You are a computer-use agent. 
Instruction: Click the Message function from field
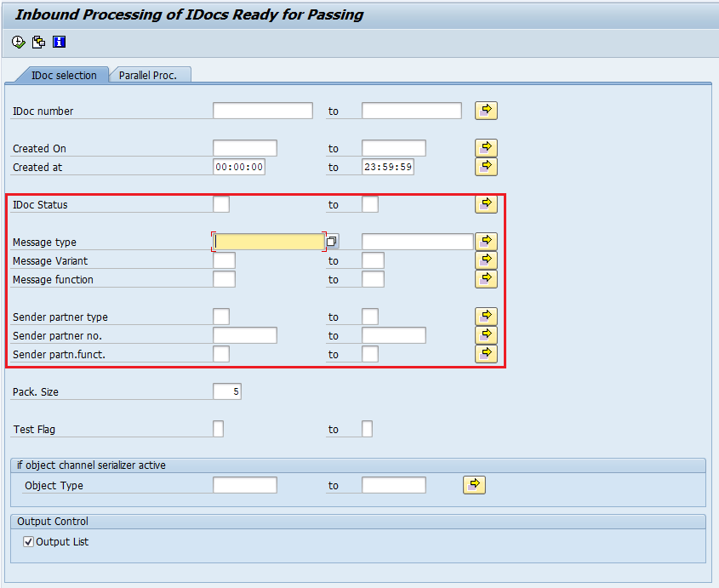(224, 279)
